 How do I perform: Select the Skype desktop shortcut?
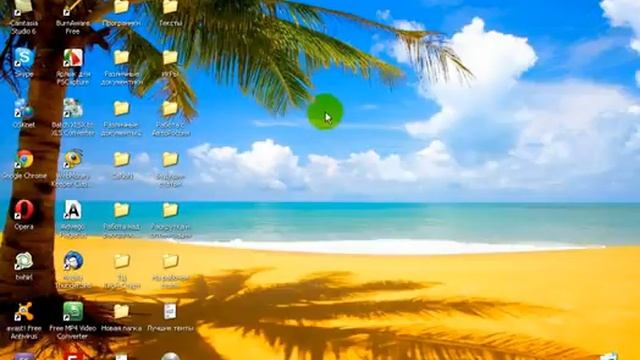point(24,58)
